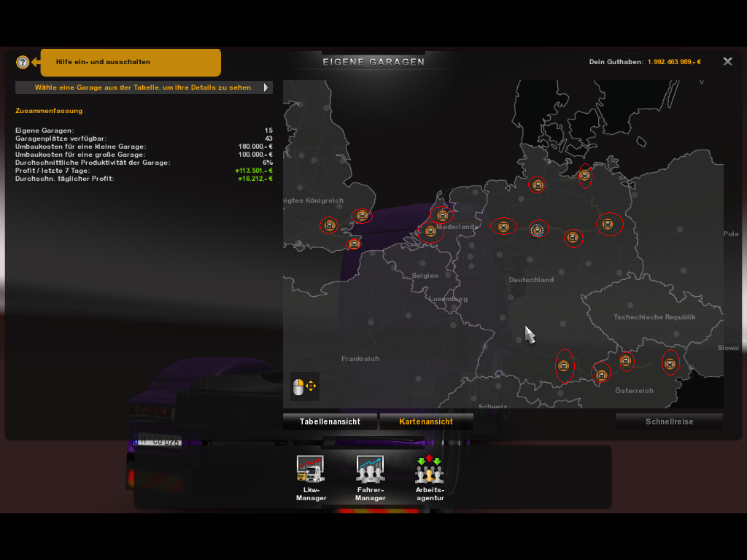
Task: Click the Deutschland label on the map
Action: [x=531, y=280]
